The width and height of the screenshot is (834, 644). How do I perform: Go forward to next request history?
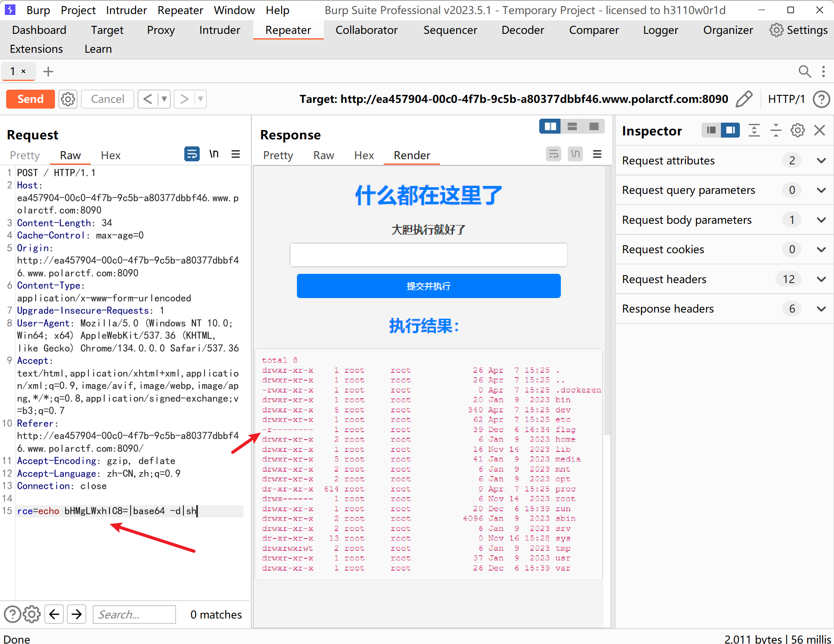(184, 99)
